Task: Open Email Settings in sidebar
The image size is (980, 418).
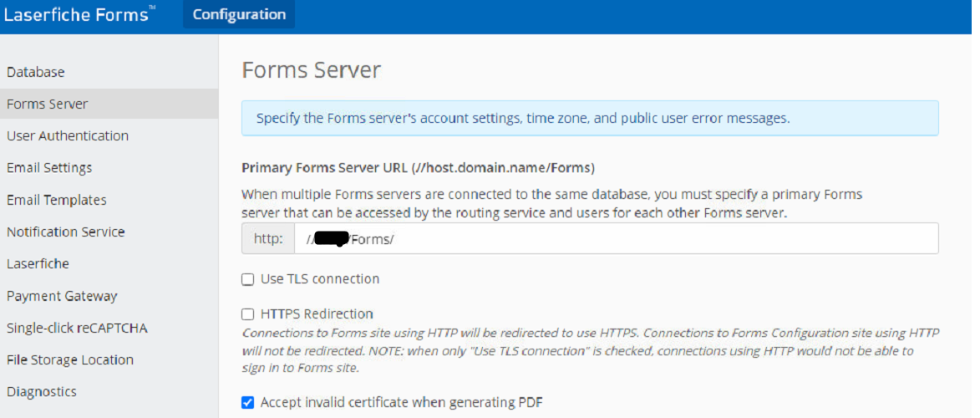Action: coord(49,168)
